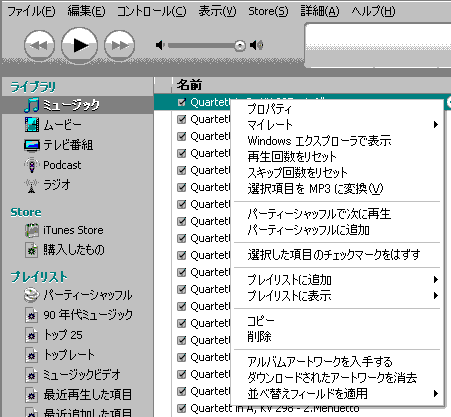This screenshot has height=417, width=451.
Task: Expand the 並べ替えフィールドを適用 submenu
Action: 337,394
